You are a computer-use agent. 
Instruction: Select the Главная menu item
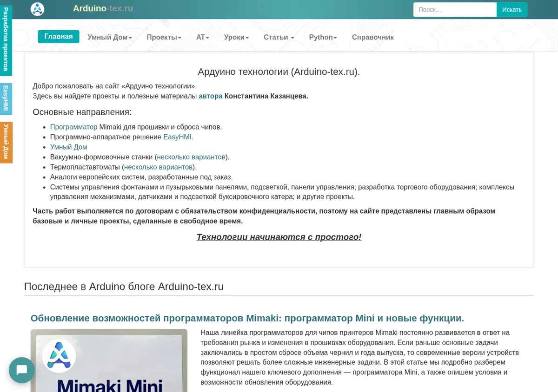pos(59,37)
